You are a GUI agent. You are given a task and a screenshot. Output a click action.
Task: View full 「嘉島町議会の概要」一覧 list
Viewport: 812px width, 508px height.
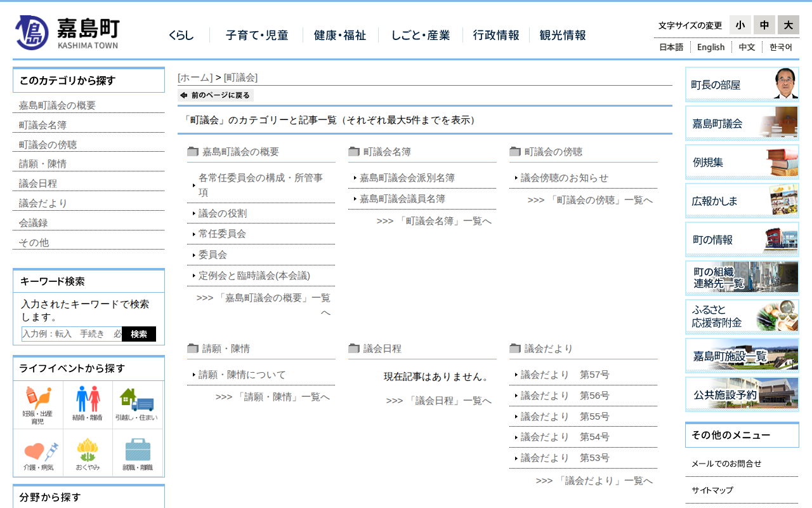[x=263, y=305]
